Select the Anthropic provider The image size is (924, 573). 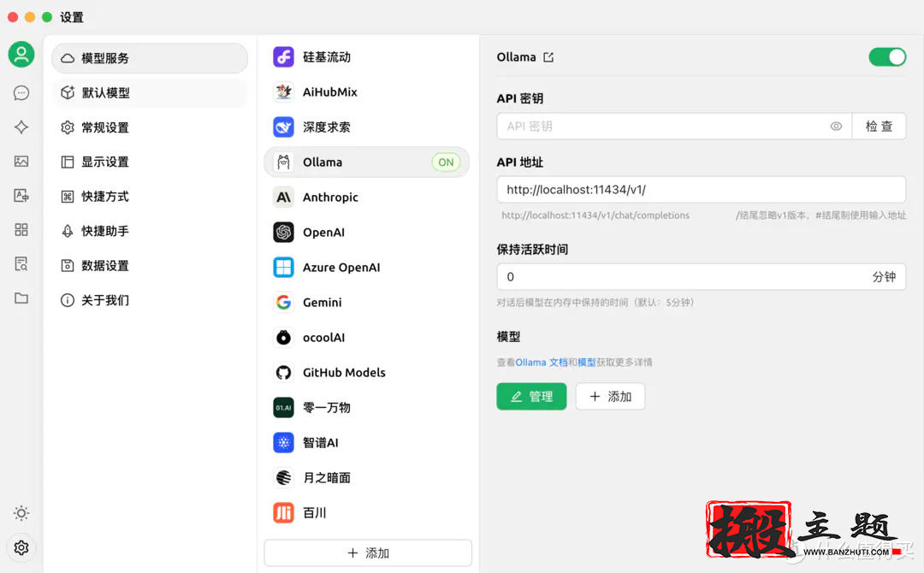(330, 197)
